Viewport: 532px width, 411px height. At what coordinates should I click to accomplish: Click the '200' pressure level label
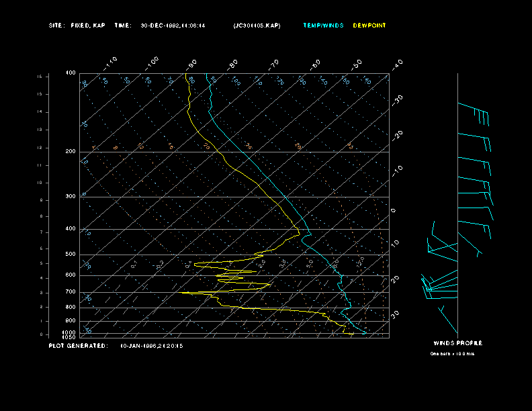pyautogui.click(x=71, y=152)
